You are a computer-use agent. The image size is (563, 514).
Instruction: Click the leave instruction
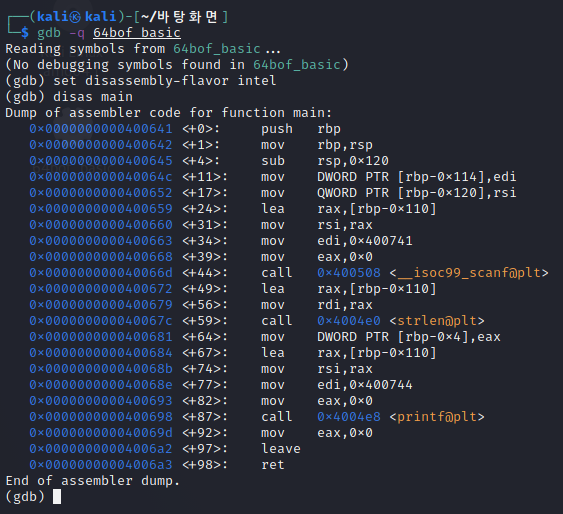[281, 449]
